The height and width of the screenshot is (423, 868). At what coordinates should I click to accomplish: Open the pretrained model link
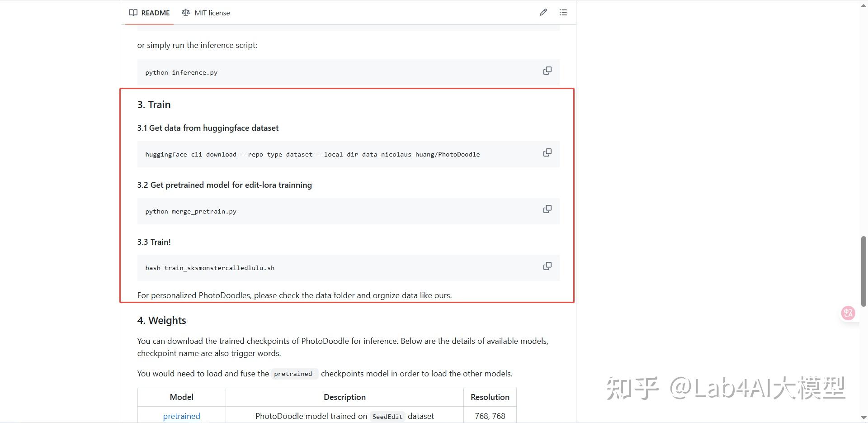tap(181, 416)
